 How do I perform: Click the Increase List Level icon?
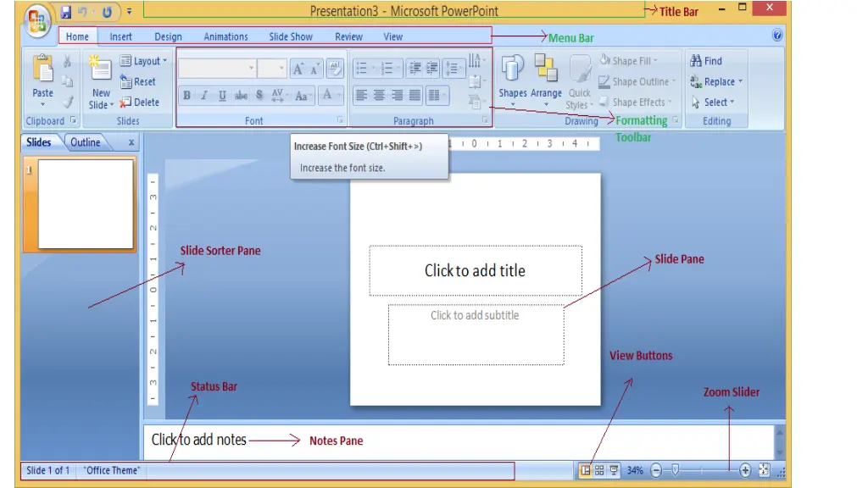click(x=431, y=69)
